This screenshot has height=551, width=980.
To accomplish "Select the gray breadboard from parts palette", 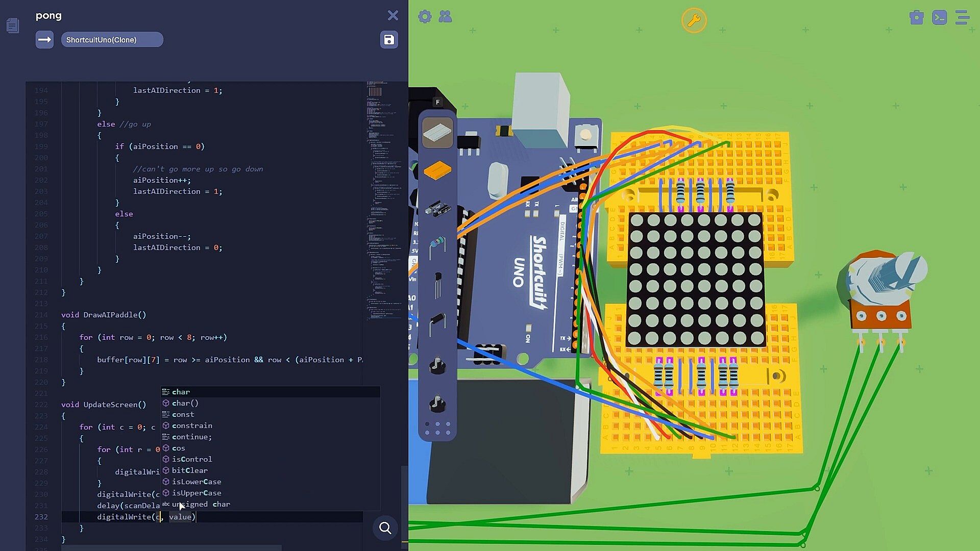I will (437, 133).
